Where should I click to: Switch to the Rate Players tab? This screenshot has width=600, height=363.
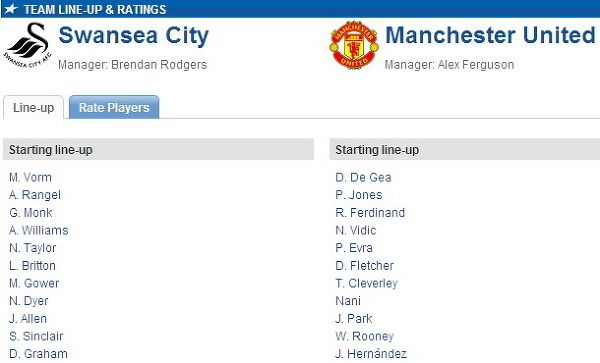pyautogui.click(x=114, y=107)
